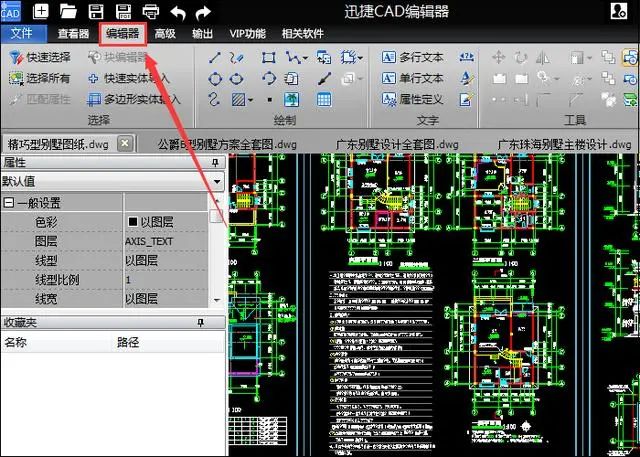This screenshot has width=640, height=457.
Task: Select the brush tool in the draw group
Action: tap(324, 78)
